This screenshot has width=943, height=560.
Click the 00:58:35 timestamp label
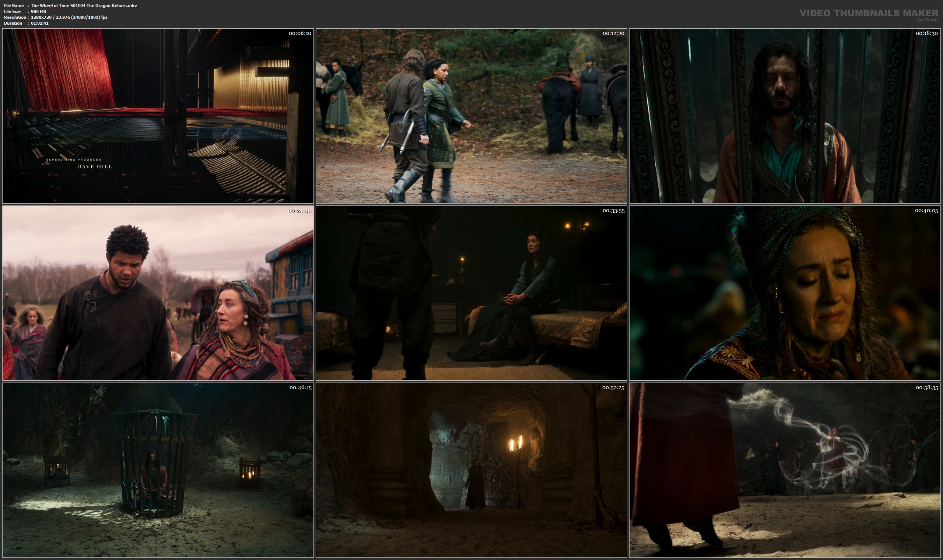(927, 388)
